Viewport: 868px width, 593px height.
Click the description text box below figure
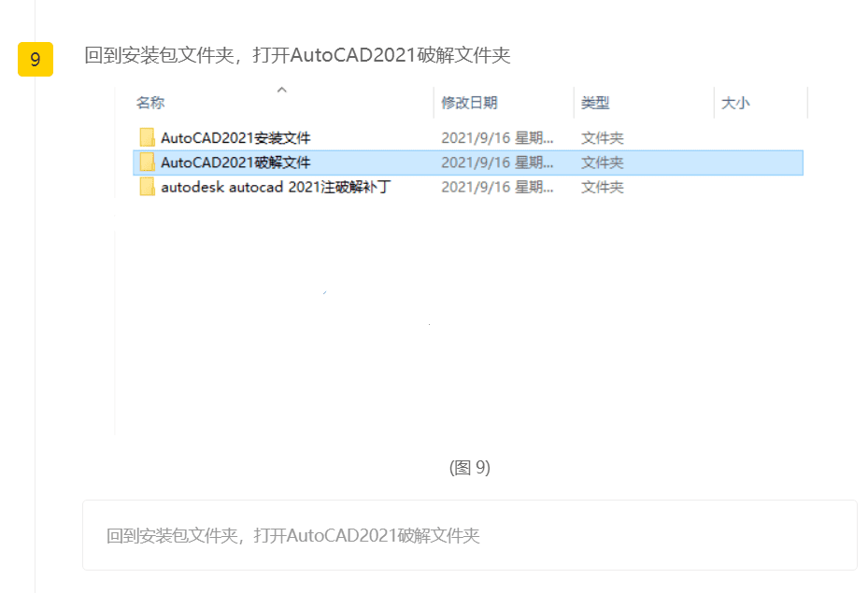(x=469, y=535)
